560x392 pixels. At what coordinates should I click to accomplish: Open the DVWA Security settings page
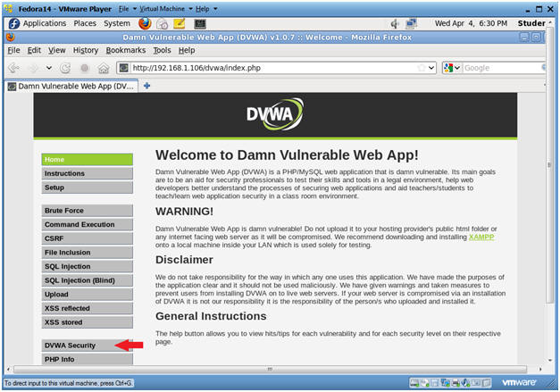click(x=88, y=346)
